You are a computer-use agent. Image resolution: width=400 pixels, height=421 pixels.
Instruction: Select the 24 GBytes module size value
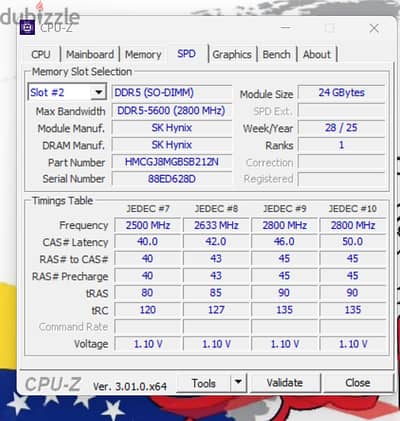341,93
